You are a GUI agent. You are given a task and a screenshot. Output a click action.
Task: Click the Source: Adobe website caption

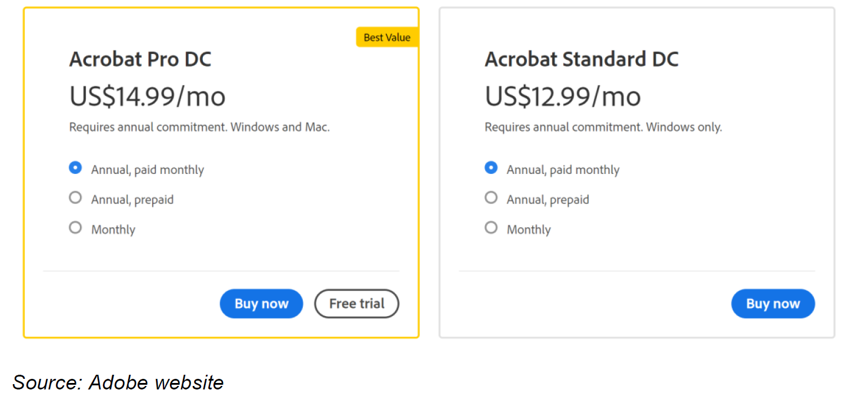[118, 382]
